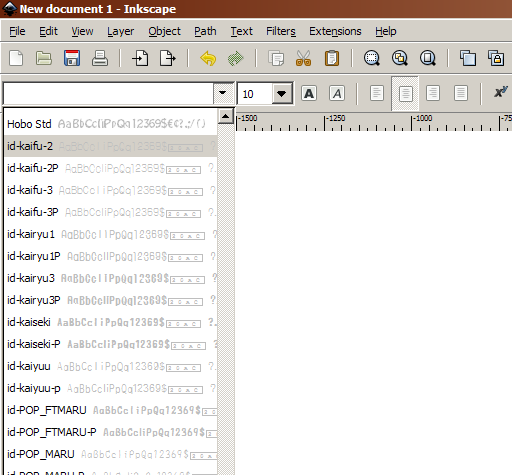Undo the last action with the yellow arrow
The width and height of the screenshot is (512, 475).
coord(208,58)
